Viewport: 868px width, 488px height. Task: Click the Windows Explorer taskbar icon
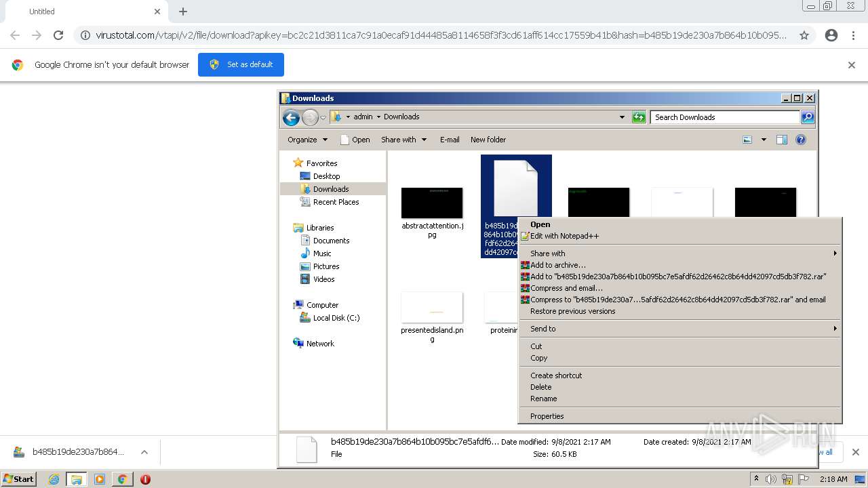[x=76, y=479]
